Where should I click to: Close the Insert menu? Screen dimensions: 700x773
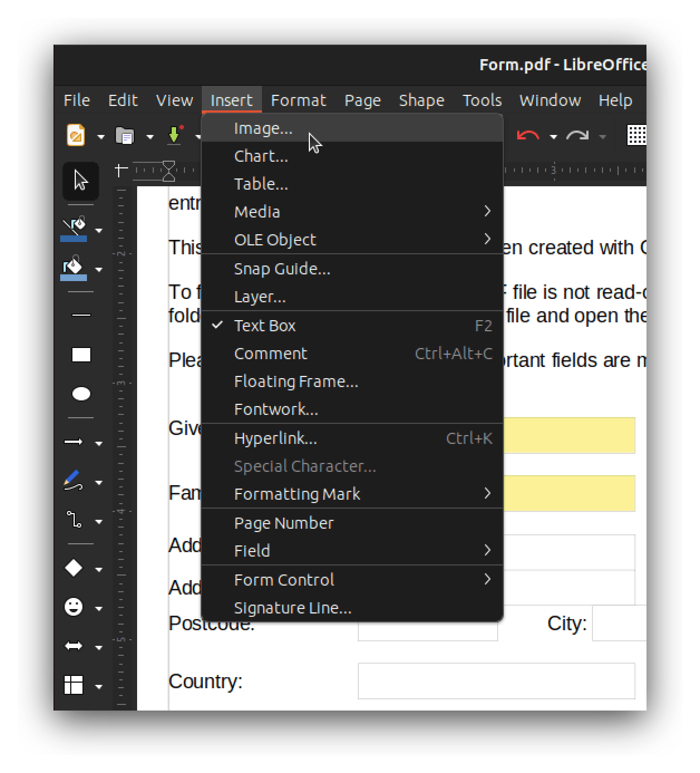pos(231,100)
